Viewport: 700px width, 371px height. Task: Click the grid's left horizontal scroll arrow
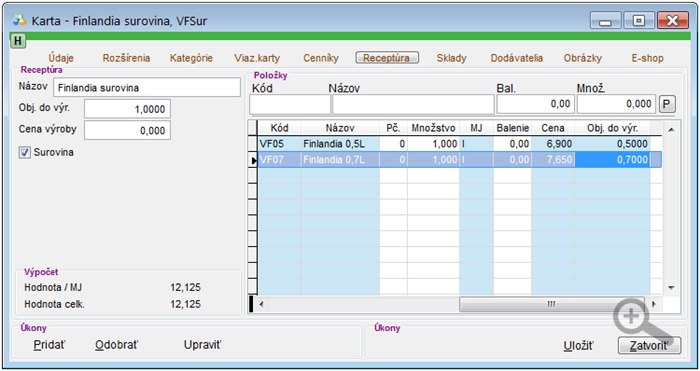[262, 304]
